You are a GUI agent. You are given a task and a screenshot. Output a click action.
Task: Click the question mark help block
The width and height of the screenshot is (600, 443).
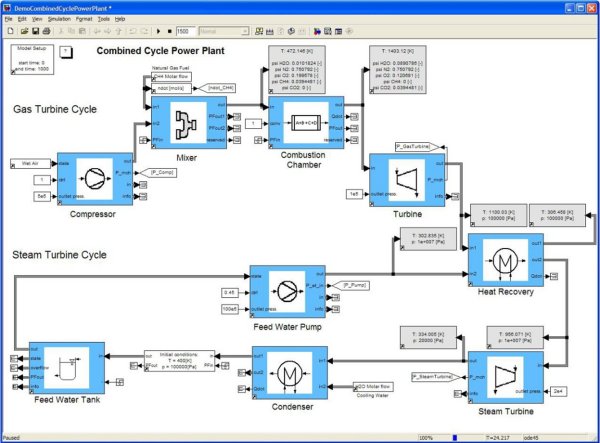[x=66, y=52]
